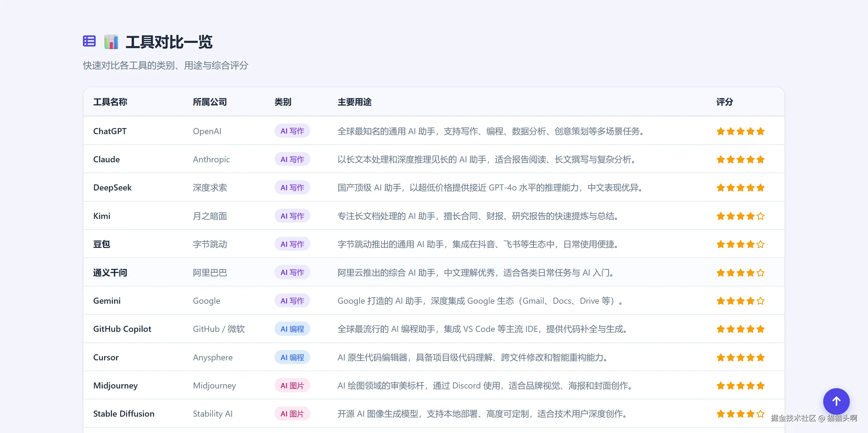Viewport: 868px width, 433px height.
Task: Click the bar chart emoji icon
Action: pyautogui.click(x=111, y=42)
